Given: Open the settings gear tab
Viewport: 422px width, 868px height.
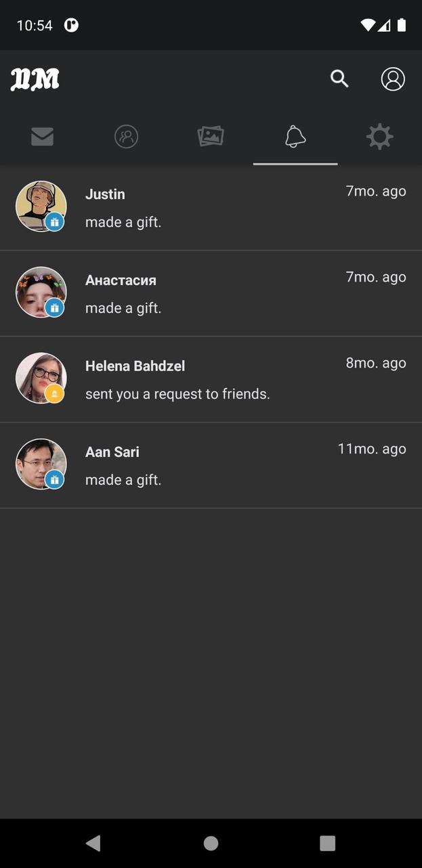Looking at the screenshot, I should (379, 136).
